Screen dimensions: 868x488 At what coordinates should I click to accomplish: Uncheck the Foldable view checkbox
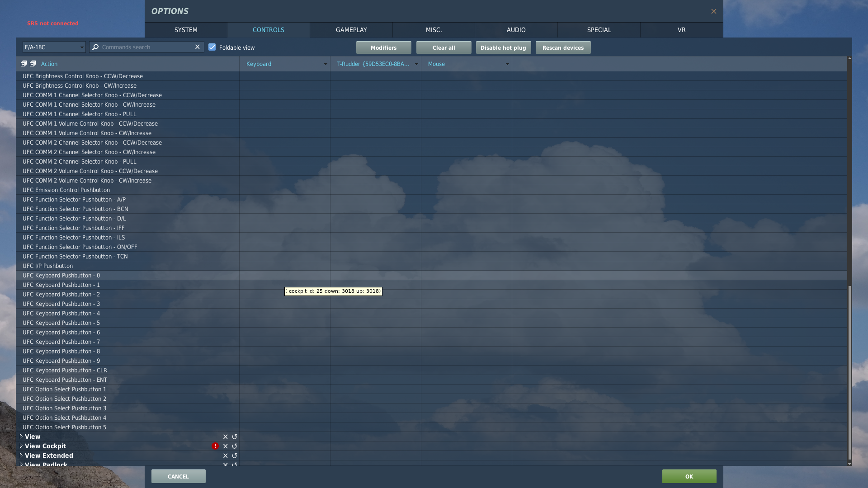[212, 47]
